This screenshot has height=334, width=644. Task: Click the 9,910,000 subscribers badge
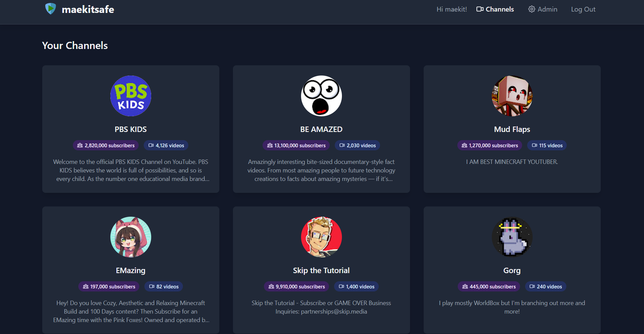(x=297, y=286)
